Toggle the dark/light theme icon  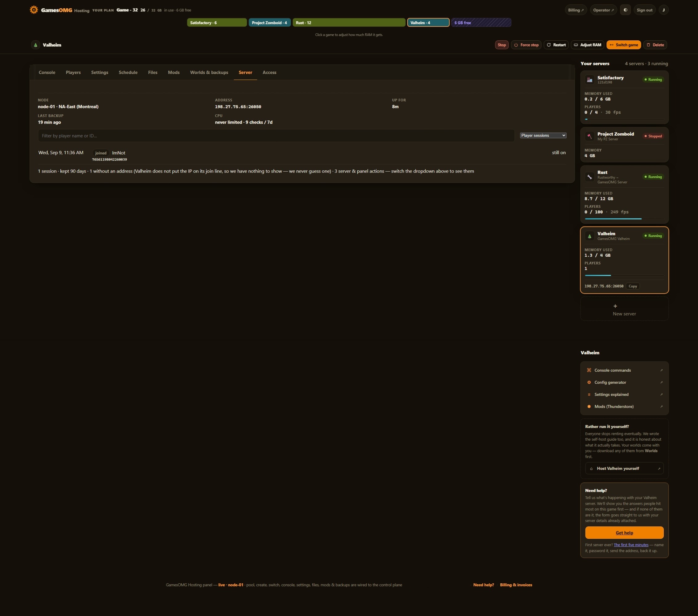pyautogui.click(x=625, y=10)
